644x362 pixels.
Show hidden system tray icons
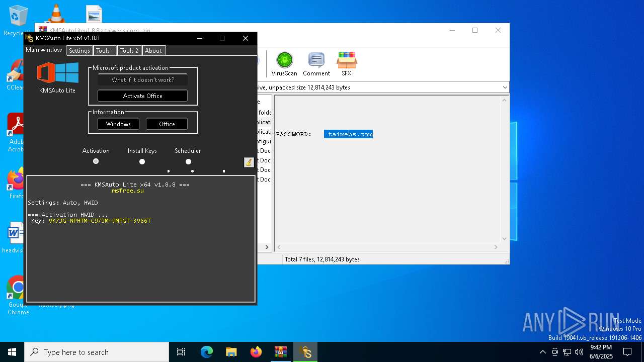point(542,352)
